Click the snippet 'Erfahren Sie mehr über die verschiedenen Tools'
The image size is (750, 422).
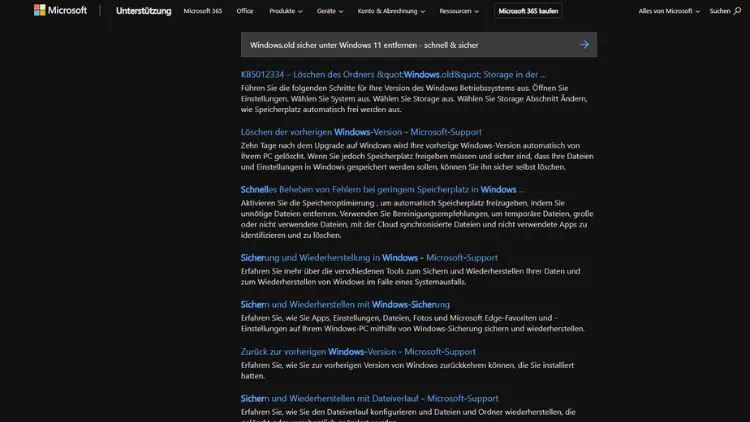click(410, 276)
